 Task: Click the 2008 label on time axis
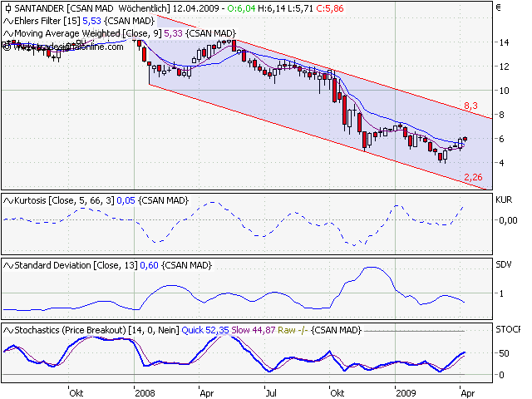click(145, 390)
